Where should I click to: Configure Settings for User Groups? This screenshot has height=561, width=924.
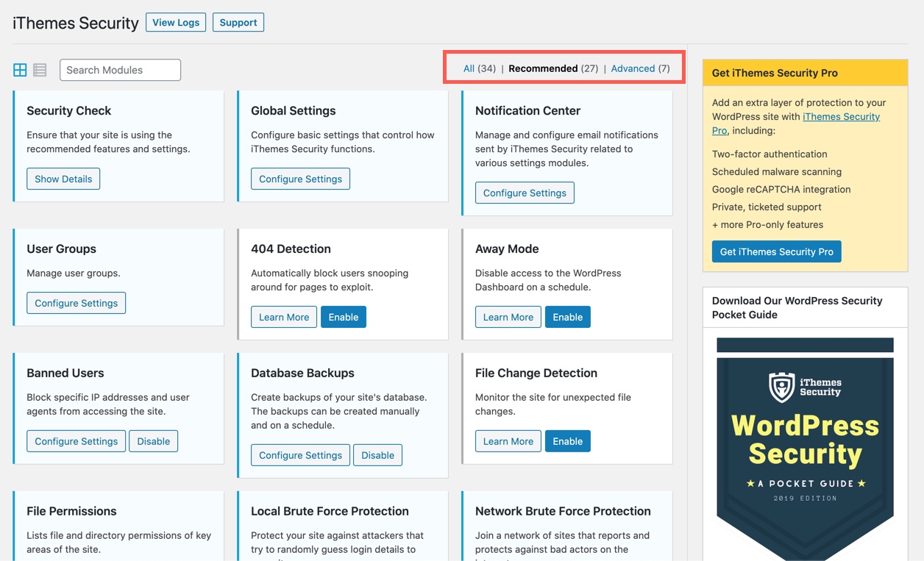click(x=76, y=303)
